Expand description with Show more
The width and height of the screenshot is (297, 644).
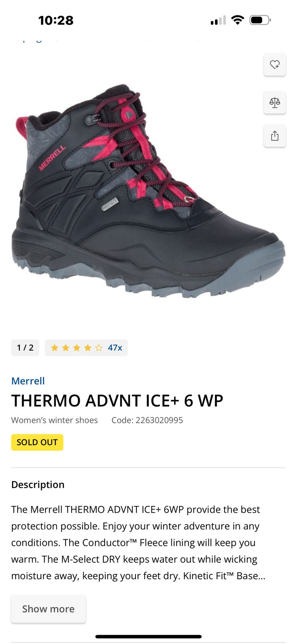48,609
